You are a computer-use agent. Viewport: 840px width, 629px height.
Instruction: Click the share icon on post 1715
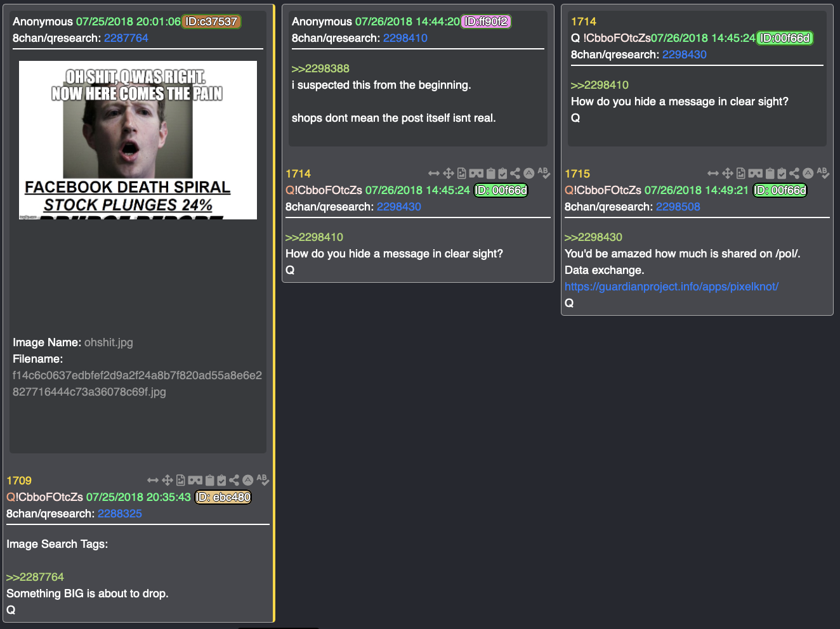[794, 173]
